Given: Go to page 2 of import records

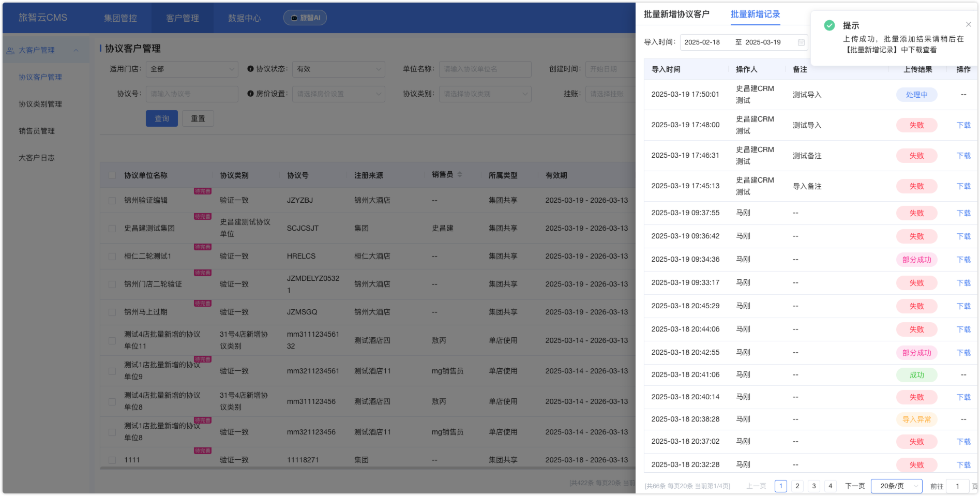Looking at the screenshot, I should pos(797,486).
